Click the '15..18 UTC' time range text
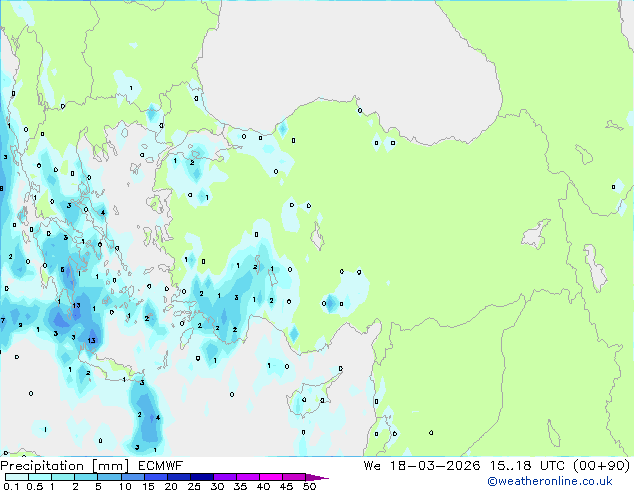 pos(527,466)
